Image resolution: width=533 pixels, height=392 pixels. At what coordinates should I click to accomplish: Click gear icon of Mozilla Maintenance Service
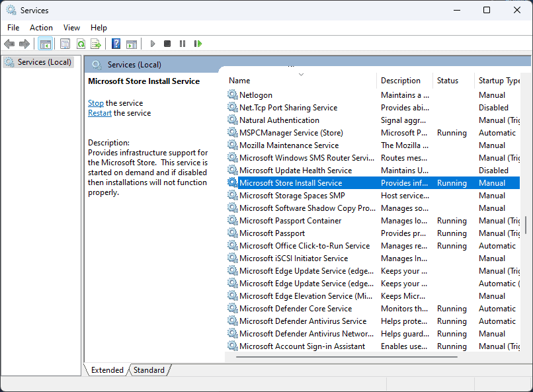232,145
